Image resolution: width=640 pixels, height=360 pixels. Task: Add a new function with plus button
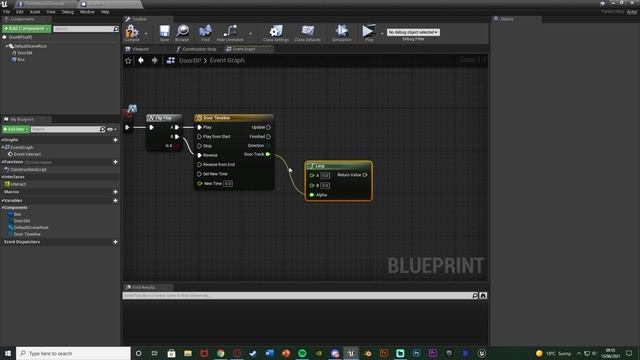coord(115,162)
